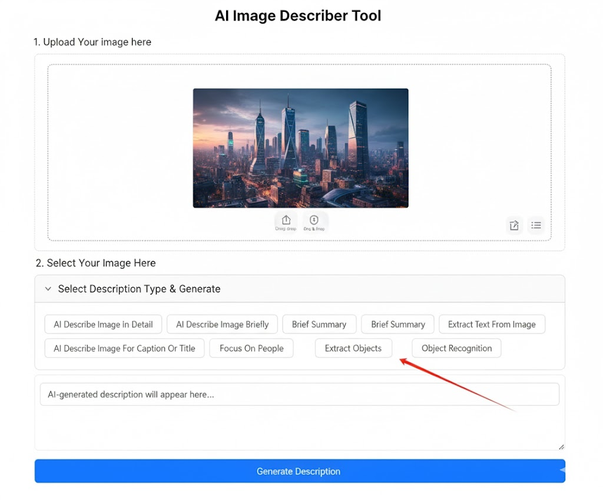Choose 'AI Describe Image Briefly' option
This screenshot has width=603, height=500.
tap(222, 324)
